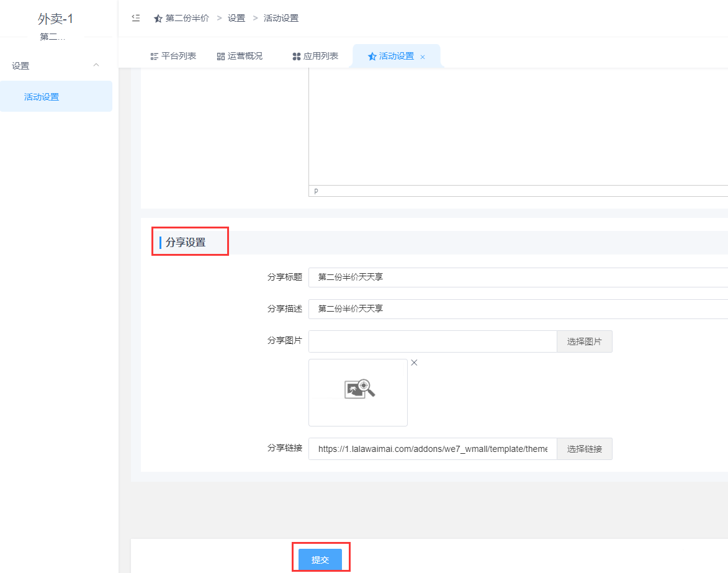Click the star icon beside 第二份半价 breadcrumb
The image size is (728, 573).
(x=158, y=19)
